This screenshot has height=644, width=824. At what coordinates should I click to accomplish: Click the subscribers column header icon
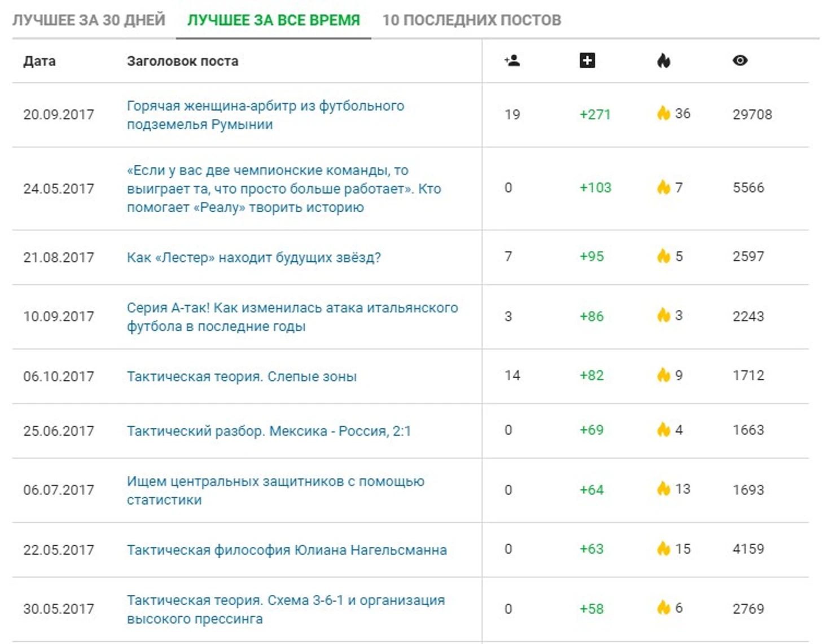point(512,60)
